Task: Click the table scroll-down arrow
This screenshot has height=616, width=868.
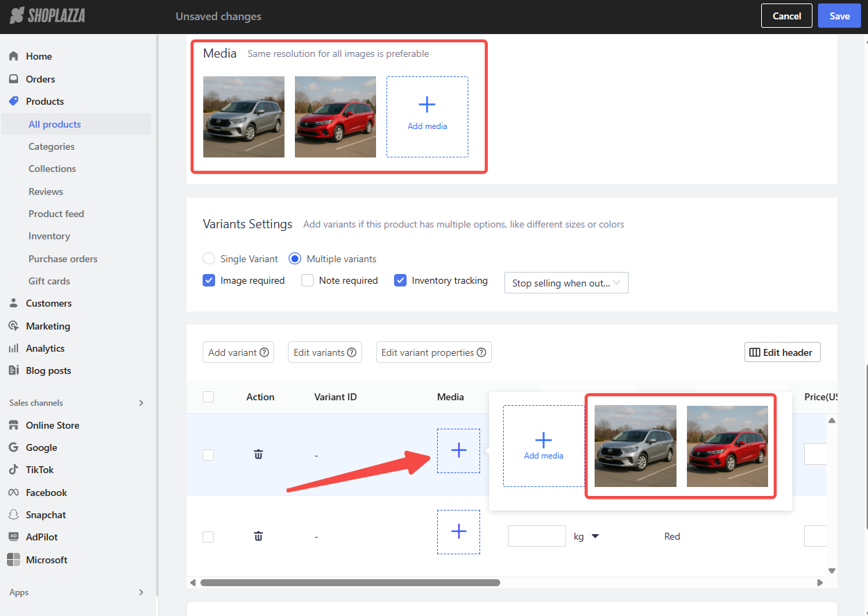Action: [832, 571]
